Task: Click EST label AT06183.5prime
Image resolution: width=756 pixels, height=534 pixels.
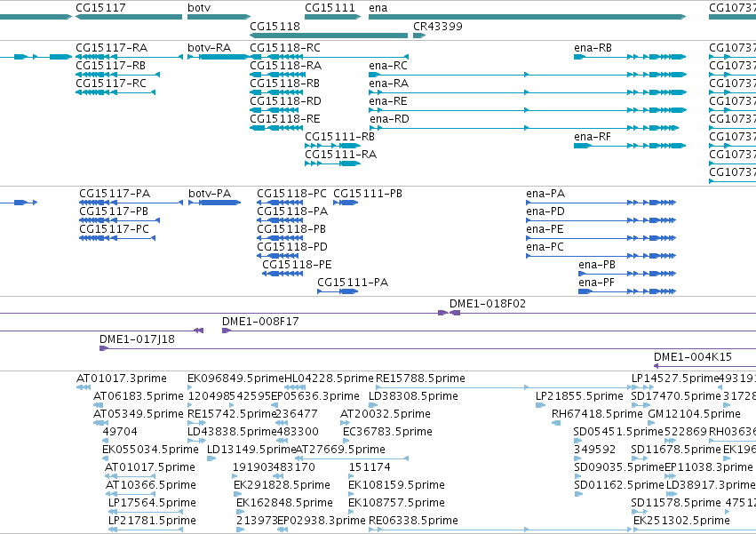Action: (139, 397)
